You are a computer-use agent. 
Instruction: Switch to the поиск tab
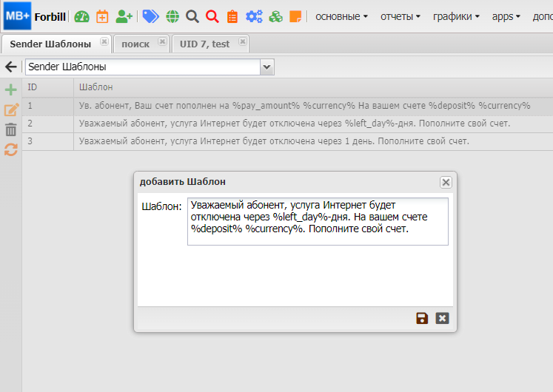pos(135,44)
